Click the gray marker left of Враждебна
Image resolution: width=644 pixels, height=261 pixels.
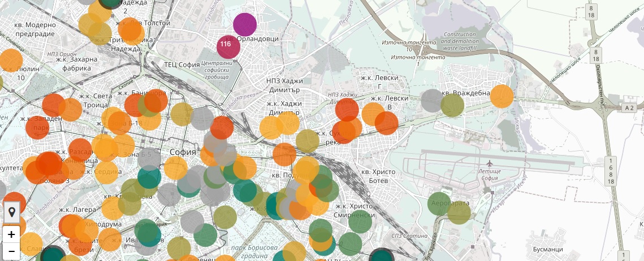(x=432, y=101)
